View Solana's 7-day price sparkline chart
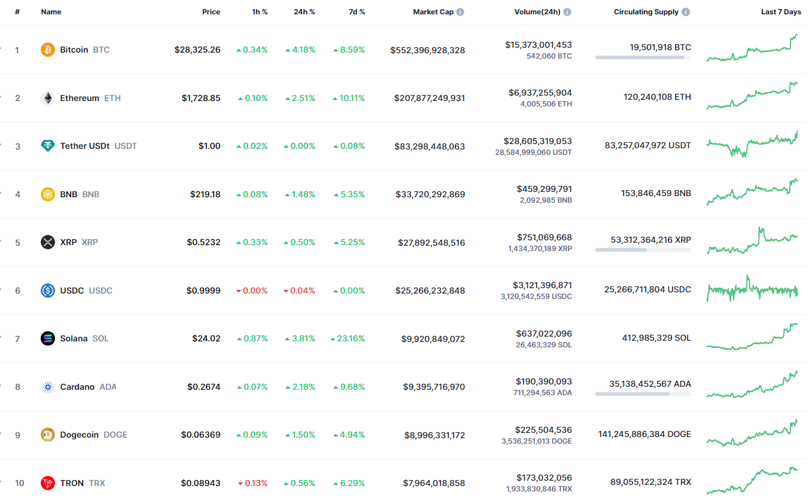This screenshot has width=812, height=504. tap(752, 337)
